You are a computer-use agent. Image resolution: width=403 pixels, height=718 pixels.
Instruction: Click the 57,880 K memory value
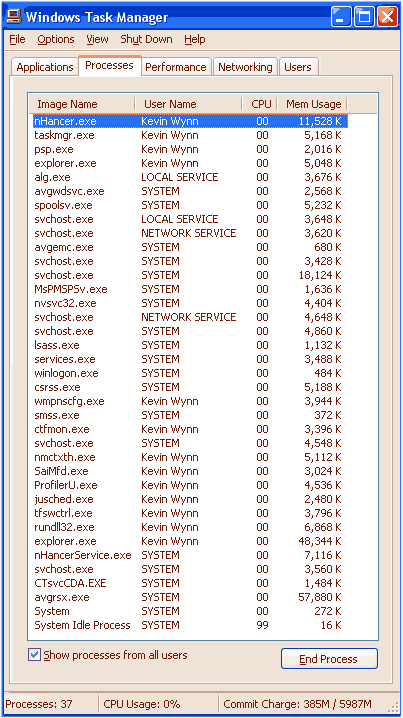pos(319,597)
